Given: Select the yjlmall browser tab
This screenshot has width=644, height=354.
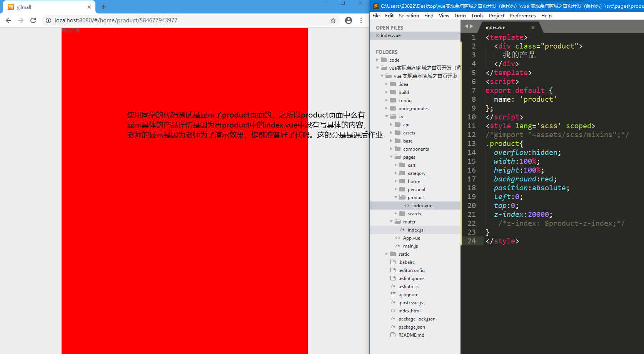Looking at the screenshot, I should (49, 7).
